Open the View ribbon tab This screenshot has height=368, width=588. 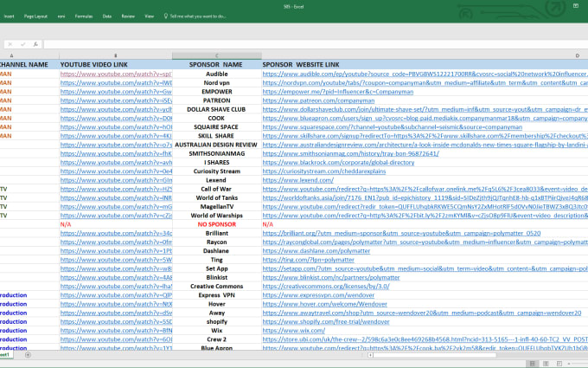click(150, 16)
